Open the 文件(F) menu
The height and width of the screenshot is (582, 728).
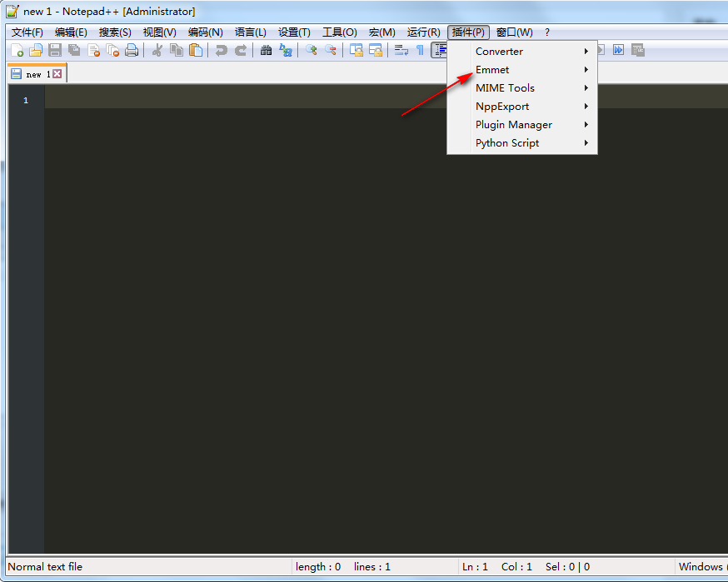point(27,32)
